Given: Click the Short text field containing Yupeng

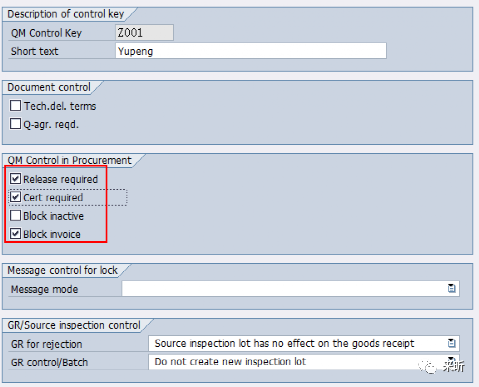Looking at the screenshot, I should point(251,51).
